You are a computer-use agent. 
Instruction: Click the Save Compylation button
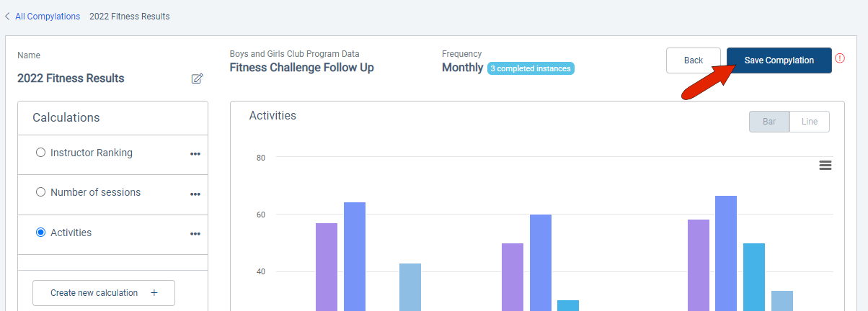point(779,60)
